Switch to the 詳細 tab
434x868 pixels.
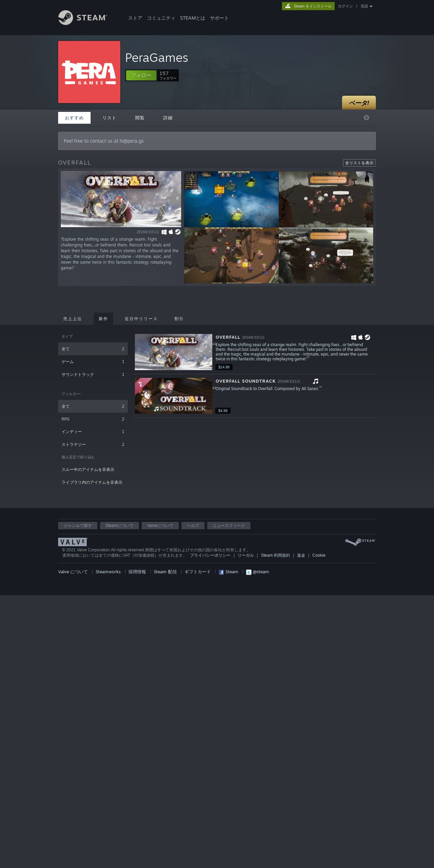168,118
